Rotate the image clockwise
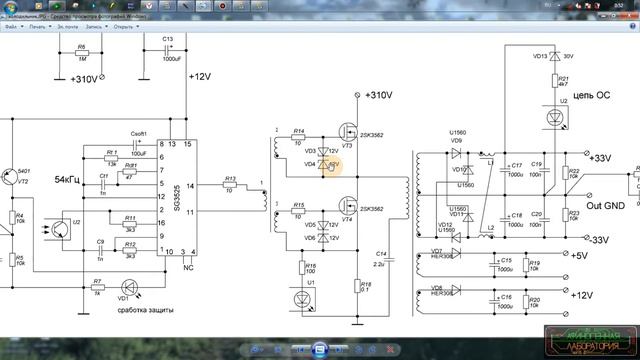Screen dimensions: 640x360 pos(372,349)
